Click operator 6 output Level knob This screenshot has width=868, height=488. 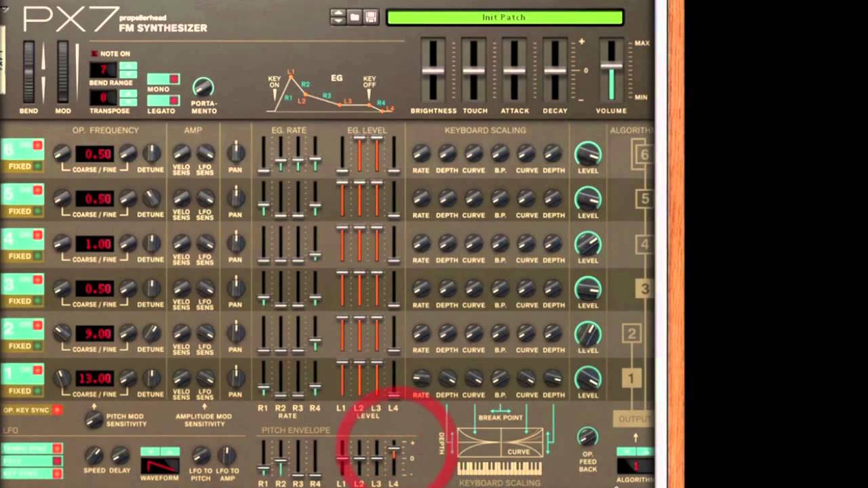tap(588, 155)
